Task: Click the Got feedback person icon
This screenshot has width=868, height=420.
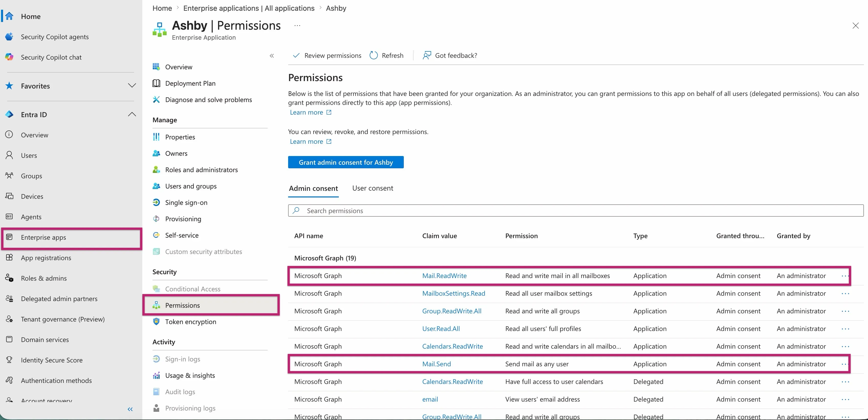Action: point(427,56)
